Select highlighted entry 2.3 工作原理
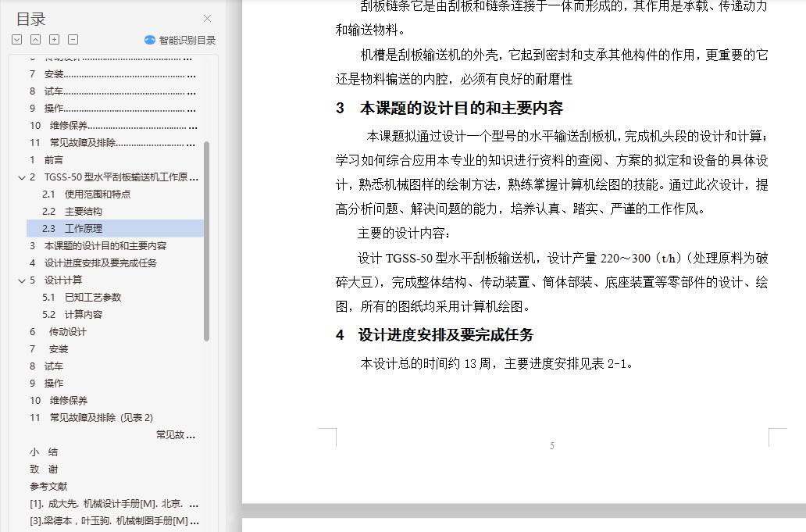 (x=115, y=228)
